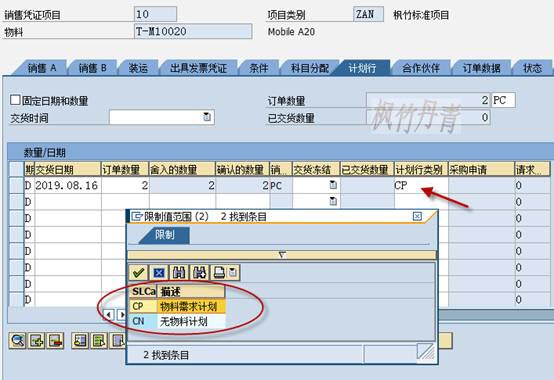Confirm selection with green checkmark icon

click(x=138, y=272)
